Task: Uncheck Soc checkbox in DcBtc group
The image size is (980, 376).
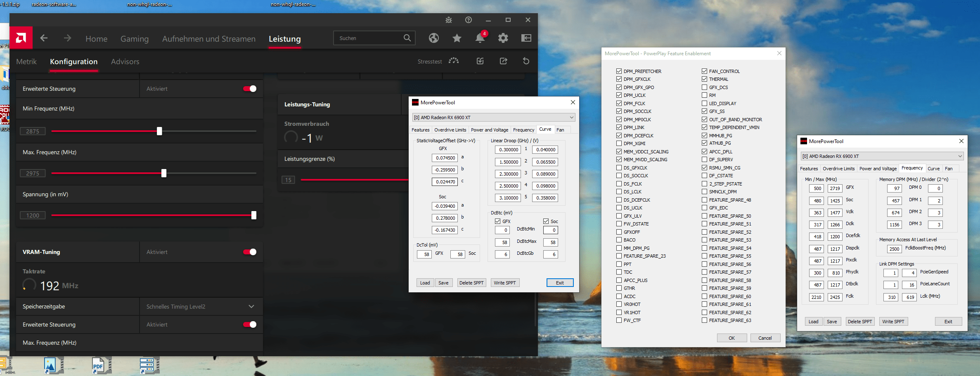Action: point(546,221)
